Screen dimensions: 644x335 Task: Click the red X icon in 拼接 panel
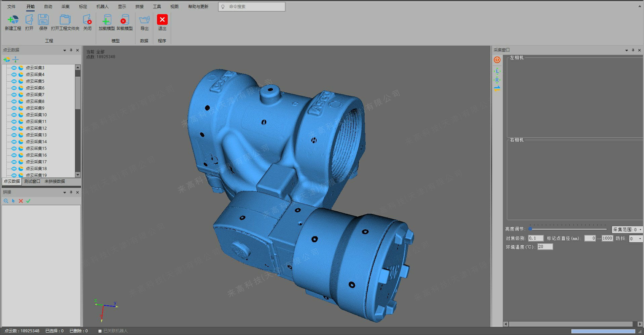point(21,201)
